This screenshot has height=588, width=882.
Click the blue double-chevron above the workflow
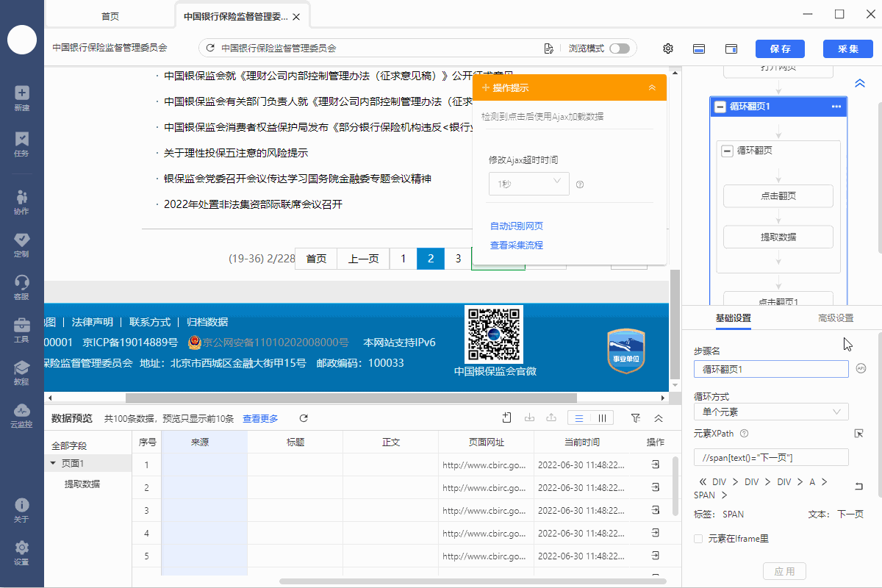tap(860, 84)
